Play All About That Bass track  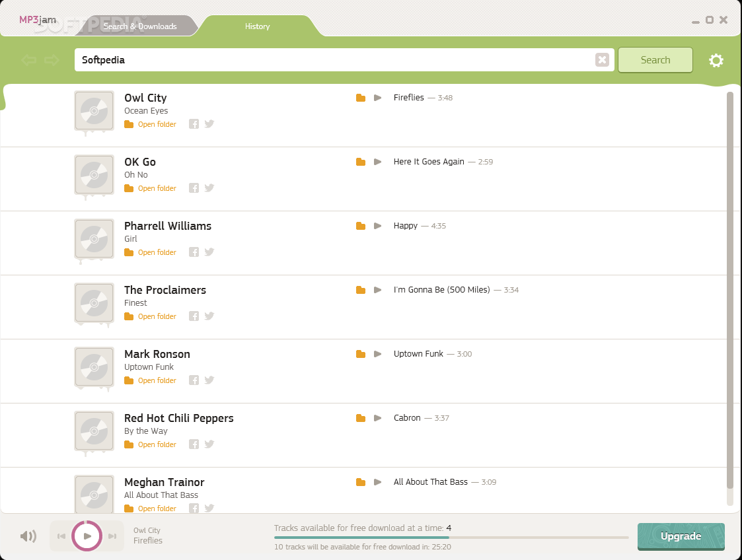tap(378, 482)
